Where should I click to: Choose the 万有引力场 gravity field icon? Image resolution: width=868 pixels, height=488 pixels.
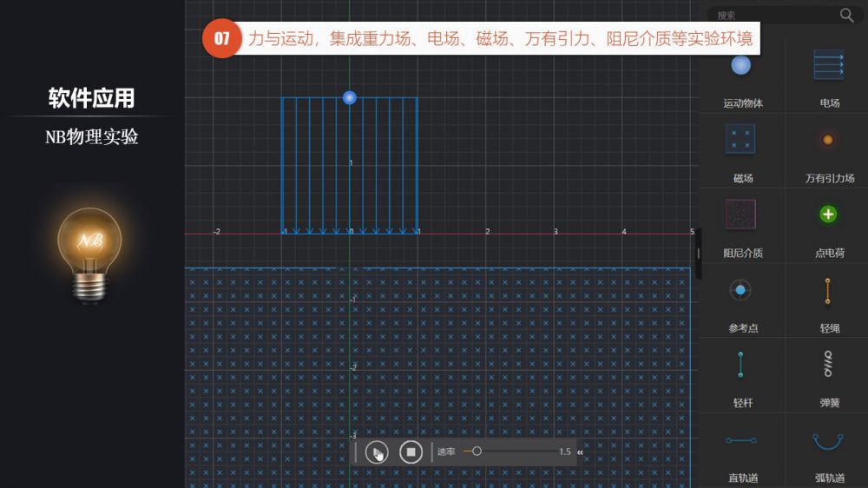point(828,140)
